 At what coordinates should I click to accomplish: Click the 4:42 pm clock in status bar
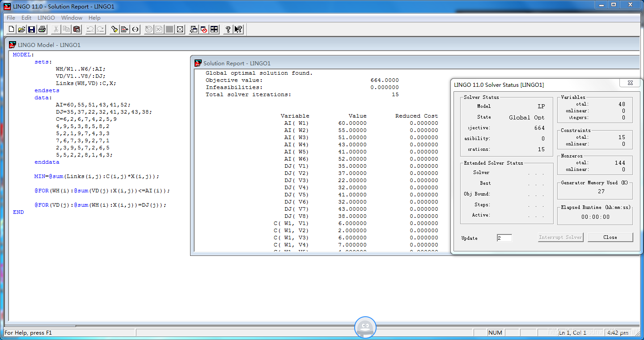tap(618, 333)
